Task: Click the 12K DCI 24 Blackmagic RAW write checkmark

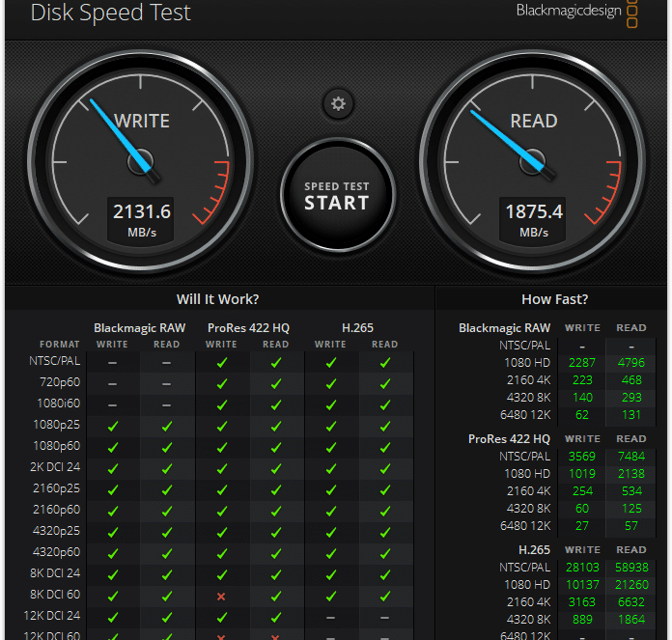Action: 113,617
